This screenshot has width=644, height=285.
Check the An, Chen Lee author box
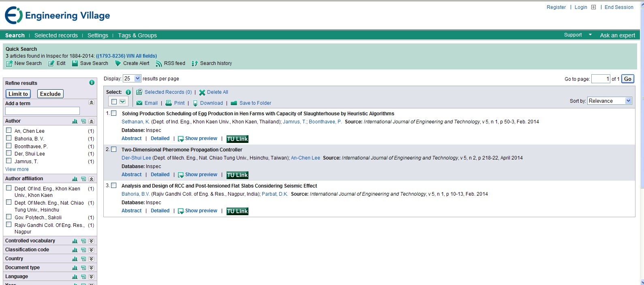coord(9,130)
